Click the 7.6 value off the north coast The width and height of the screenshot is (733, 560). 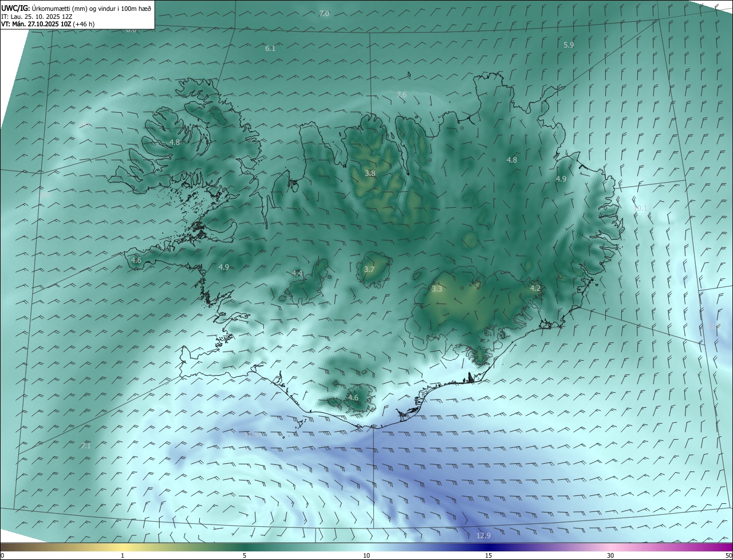(401, 94)
